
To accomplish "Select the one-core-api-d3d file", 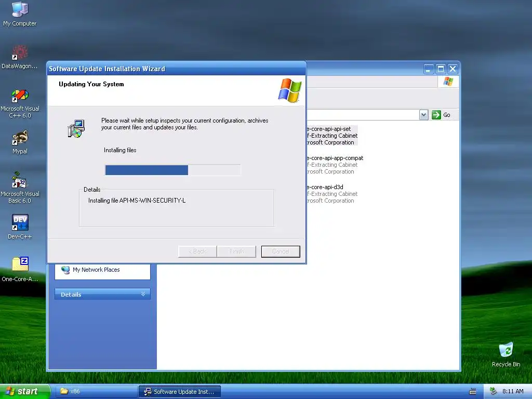I will point(331,194).
